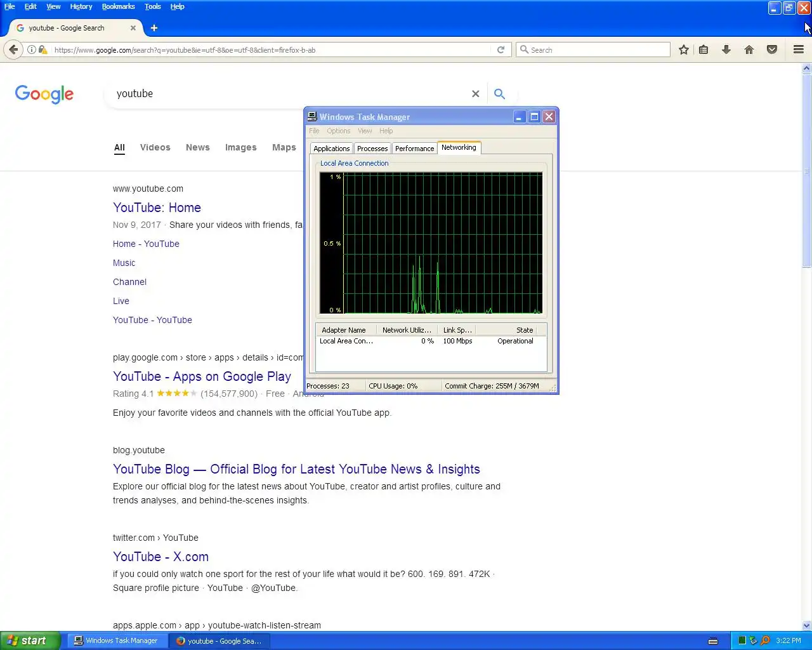The image size is (812, 650).
Task: Close the youtube - Google Search tab
Action: (x=133, y=28)
